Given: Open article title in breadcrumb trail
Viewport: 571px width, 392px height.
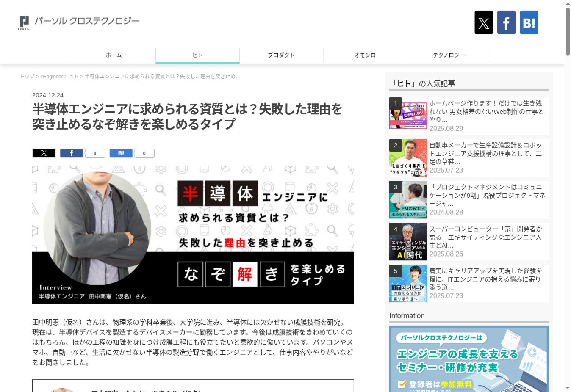Looking at the screenshot, I should [163, 77].
